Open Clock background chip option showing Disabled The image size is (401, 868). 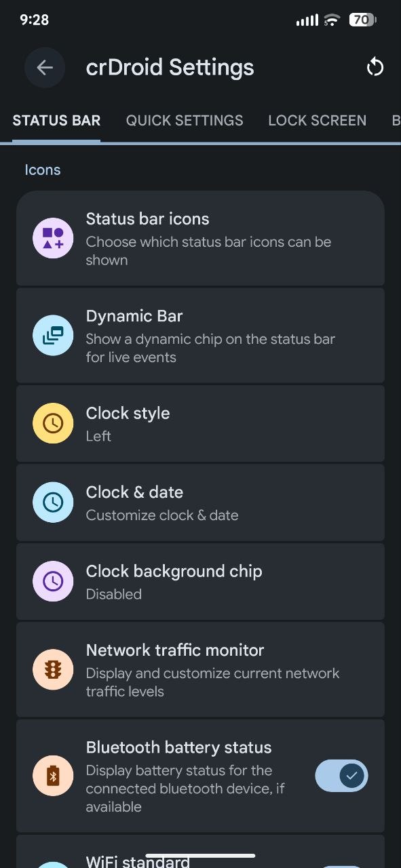point(200,581)
